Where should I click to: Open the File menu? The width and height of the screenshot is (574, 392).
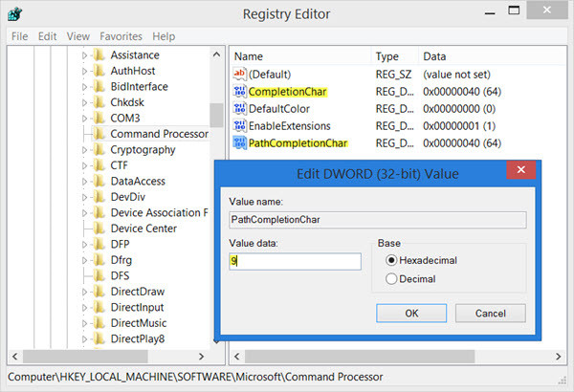(19, 36)
